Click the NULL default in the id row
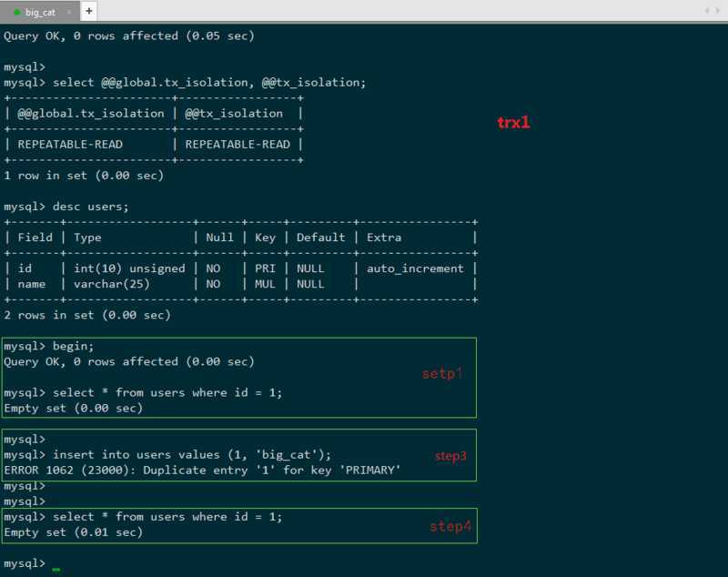 (310, 268)
